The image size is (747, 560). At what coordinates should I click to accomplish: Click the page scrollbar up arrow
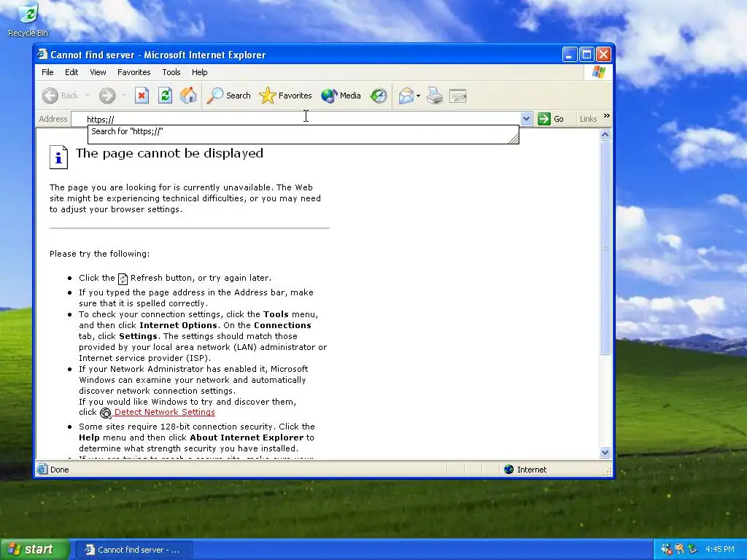(605, 135)
